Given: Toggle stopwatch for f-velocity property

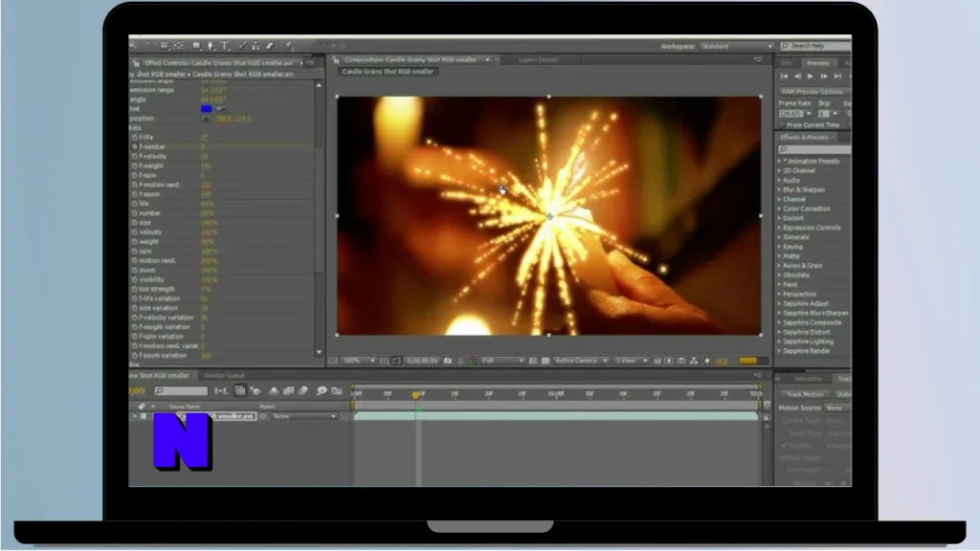Looking at the screenshot, I should tap(134, 156).
